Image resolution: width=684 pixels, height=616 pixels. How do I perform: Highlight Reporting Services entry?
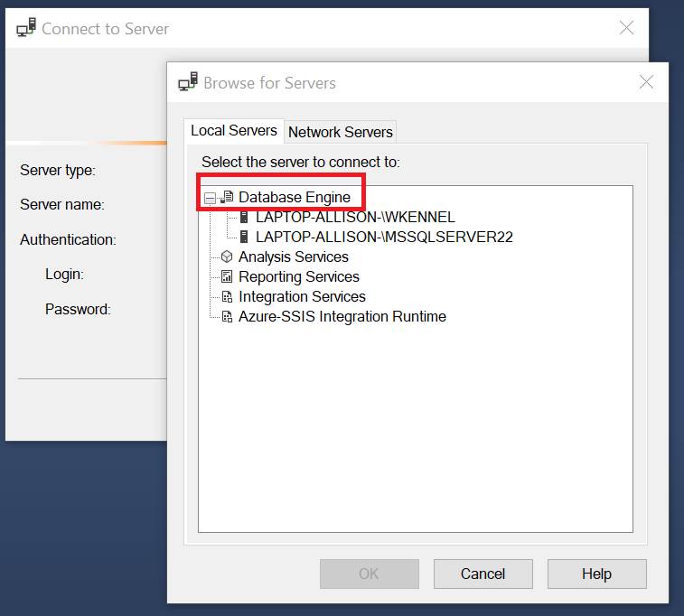(298, 276)
